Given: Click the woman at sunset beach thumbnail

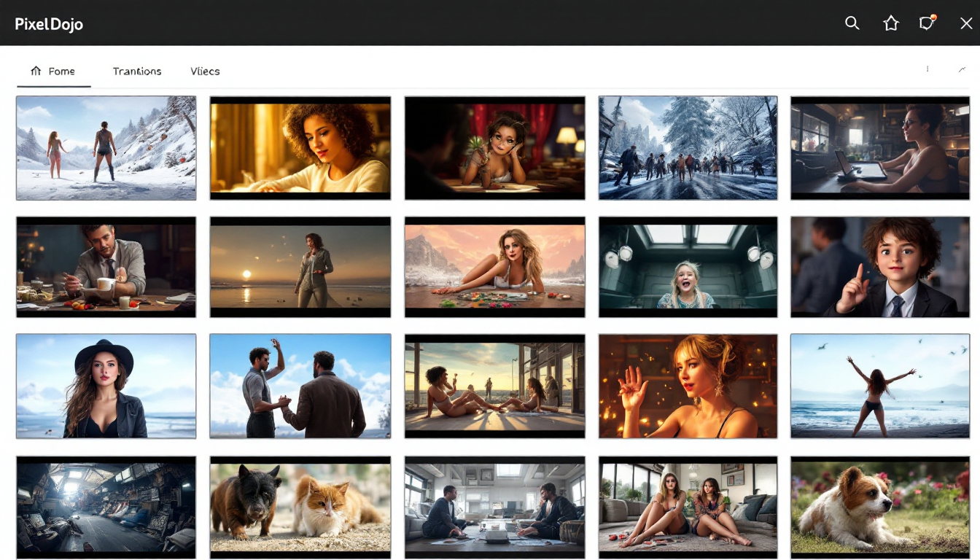Looking at the screenshot, I should pos(300,267).
